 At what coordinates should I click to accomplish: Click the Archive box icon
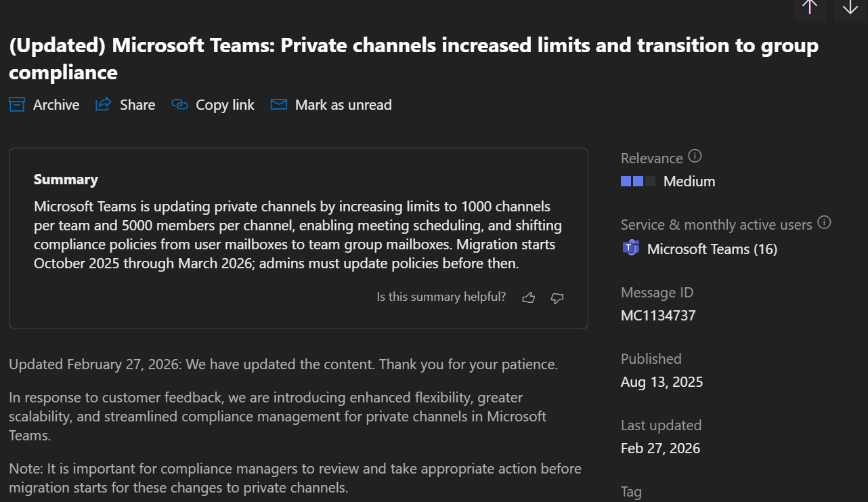pos(17,104)
